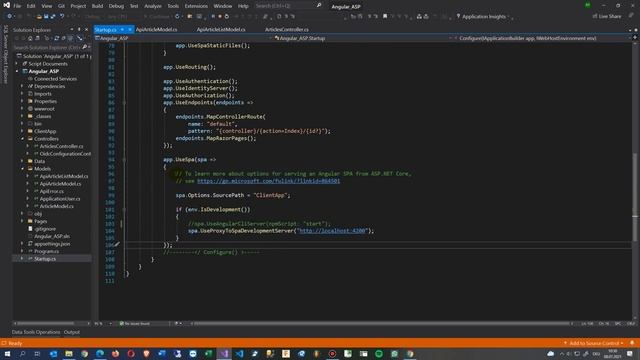Open the Extensions menu
The height and width of the screenshot is (360, 640).
pos(196,6)
